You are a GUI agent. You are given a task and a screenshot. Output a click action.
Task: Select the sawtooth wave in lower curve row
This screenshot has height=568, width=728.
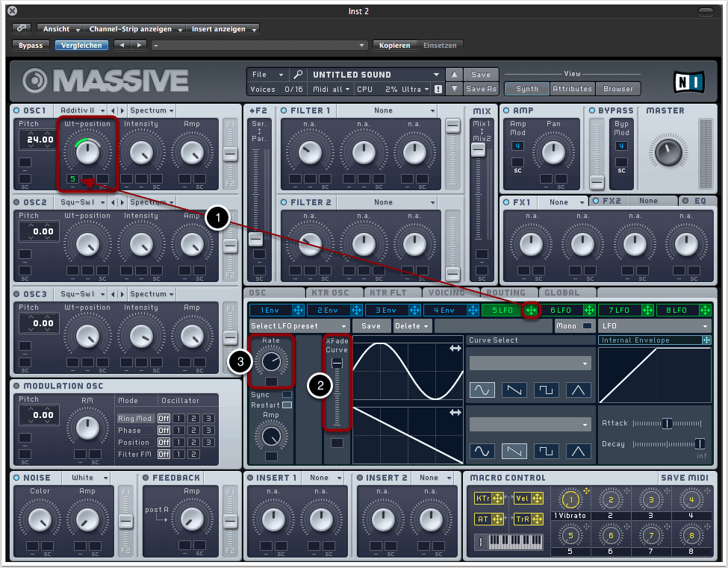coord(514,451)
